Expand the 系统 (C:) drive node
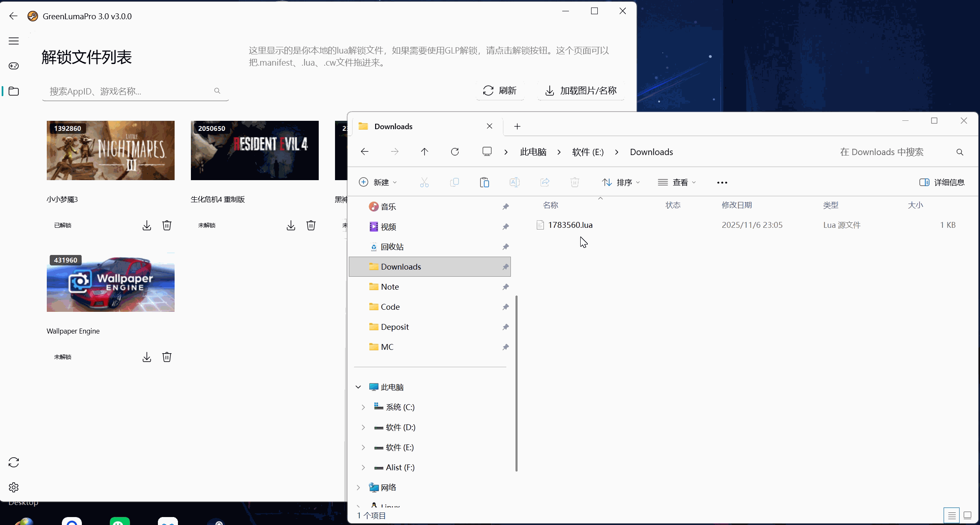Viewport: 980px width, 525px height. point(363,407)
